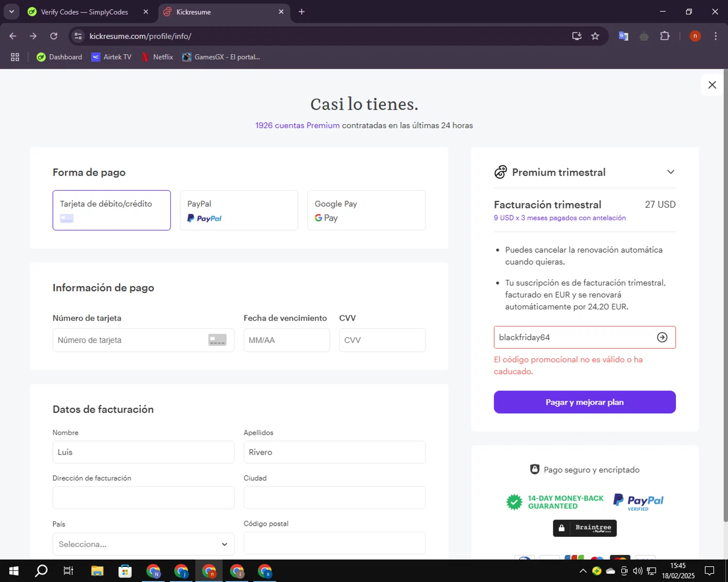Viewport: 728px width, 582px height.
Task: Click the 1926 cuentas Premium link
Action: [298, 125]
